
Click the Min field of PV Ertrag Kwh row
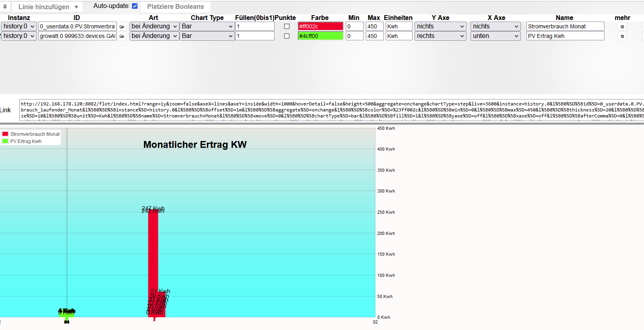[355, 36]
